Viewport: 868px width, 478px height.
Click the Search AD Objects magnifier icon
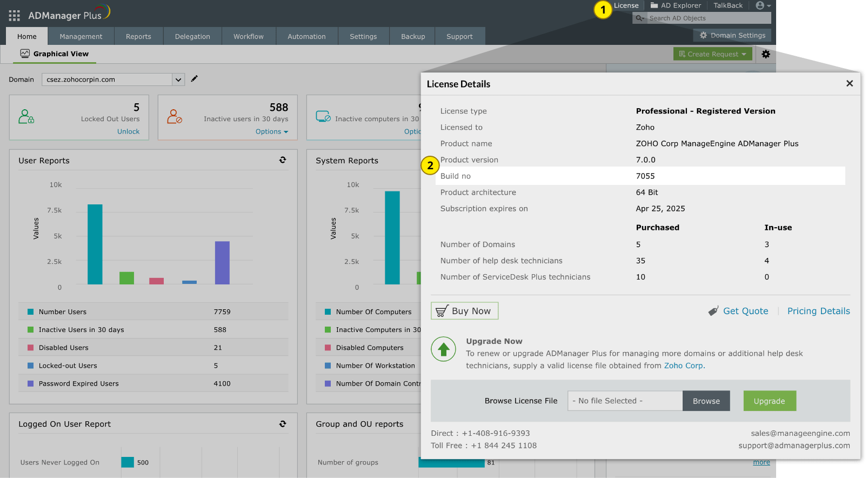pos(640,18)
